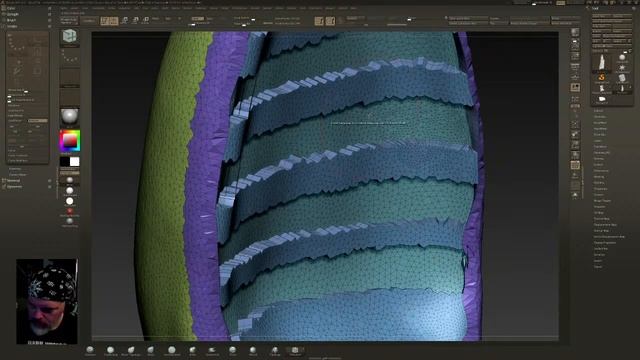Toggle the highlighted PolyF button on right shelf
This screenshot has height=360, width=640.
coord(575,165)
